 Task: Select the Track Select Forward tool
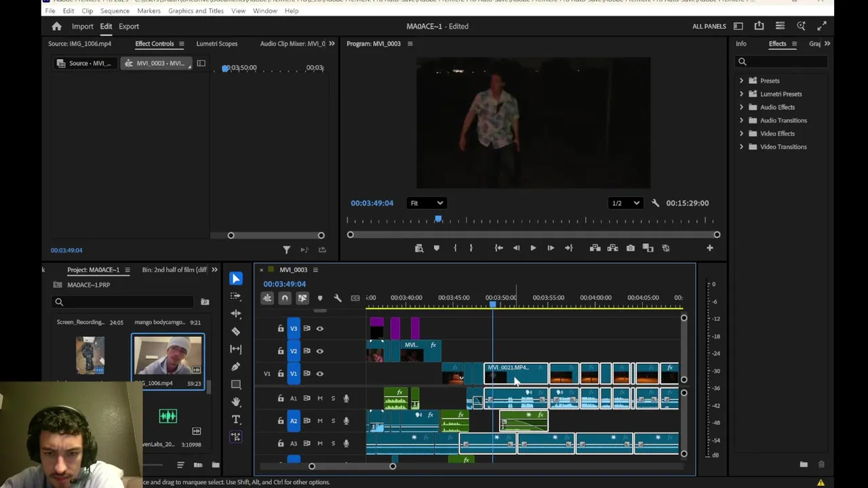pyautogui.click(x=235, y=296)
